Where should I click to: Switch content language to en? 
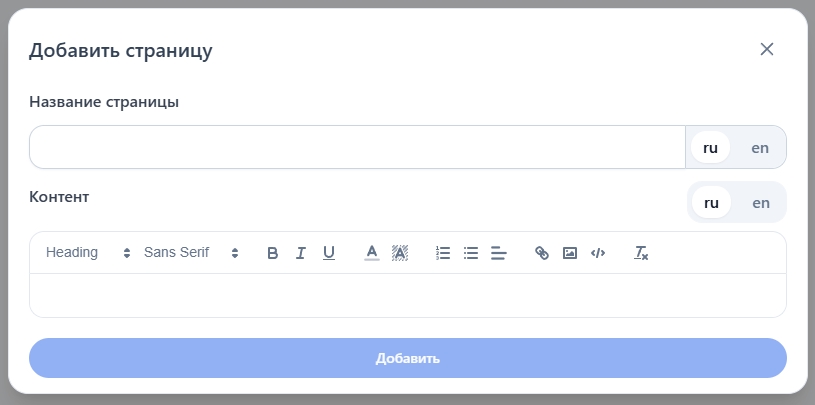(x=761, y=202)
